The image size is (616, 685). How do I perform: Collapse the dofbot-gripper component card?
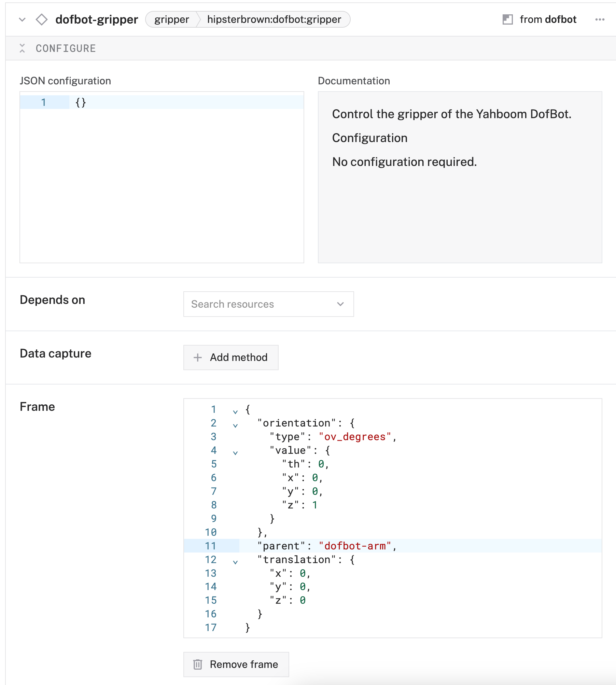tap(22, 19)
